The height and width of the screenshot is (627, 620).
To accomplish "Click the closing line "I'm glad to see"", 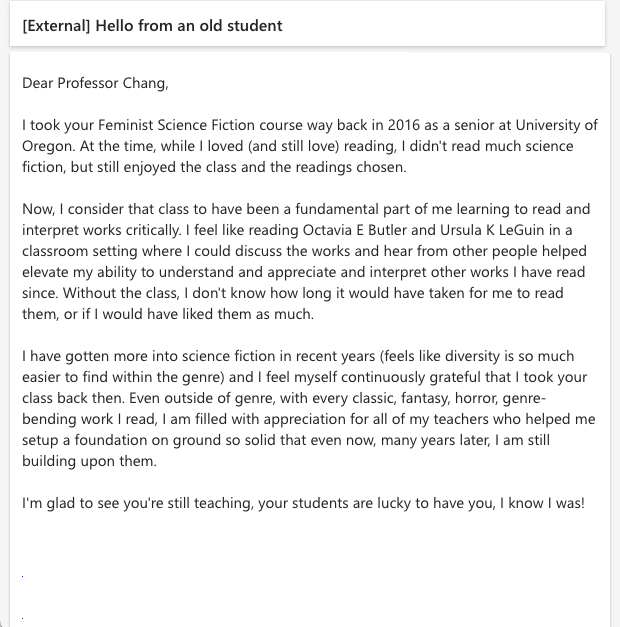I will (71, 503).
